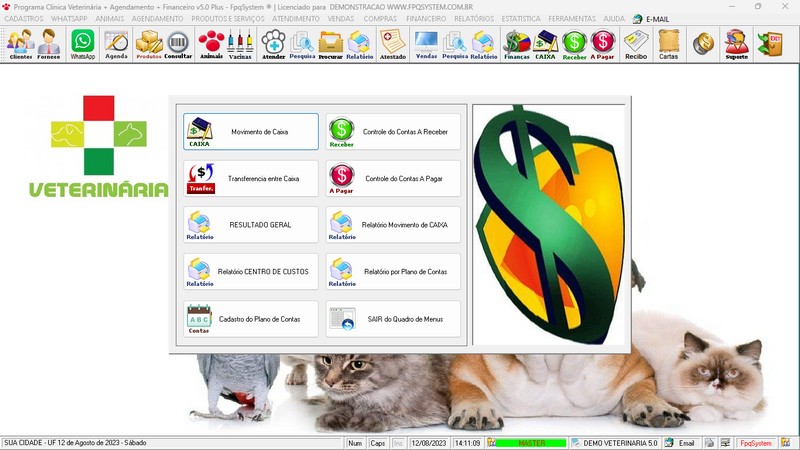Open the AGENDAMENTO menu
The width and height of the screenshot is (800, 450).
157,19
